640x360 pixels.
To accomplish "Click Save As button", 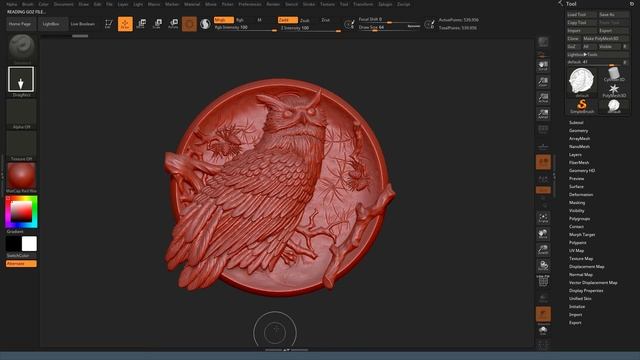I will point(613,15).
